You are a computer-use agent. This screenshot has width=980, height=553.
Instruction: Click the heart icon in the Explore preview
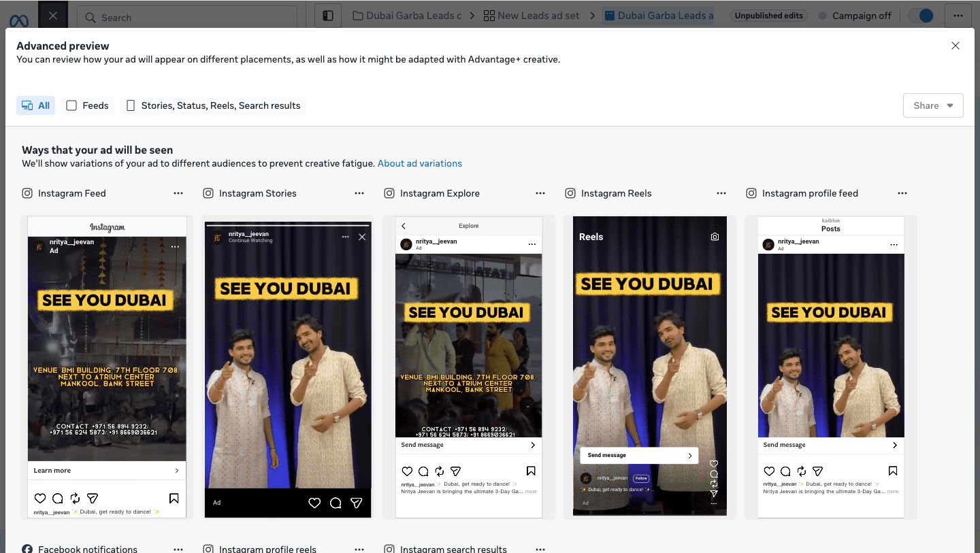[407, 471]
